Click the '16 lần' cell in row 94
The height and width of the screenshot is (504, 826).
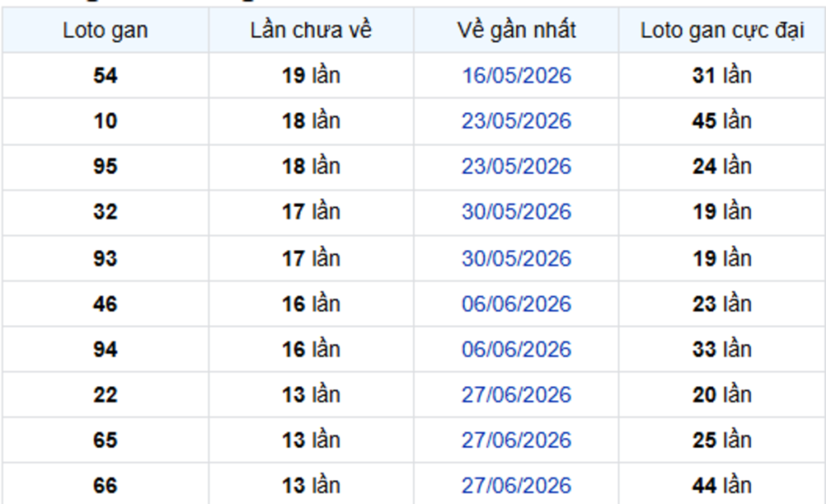(311, 349)
